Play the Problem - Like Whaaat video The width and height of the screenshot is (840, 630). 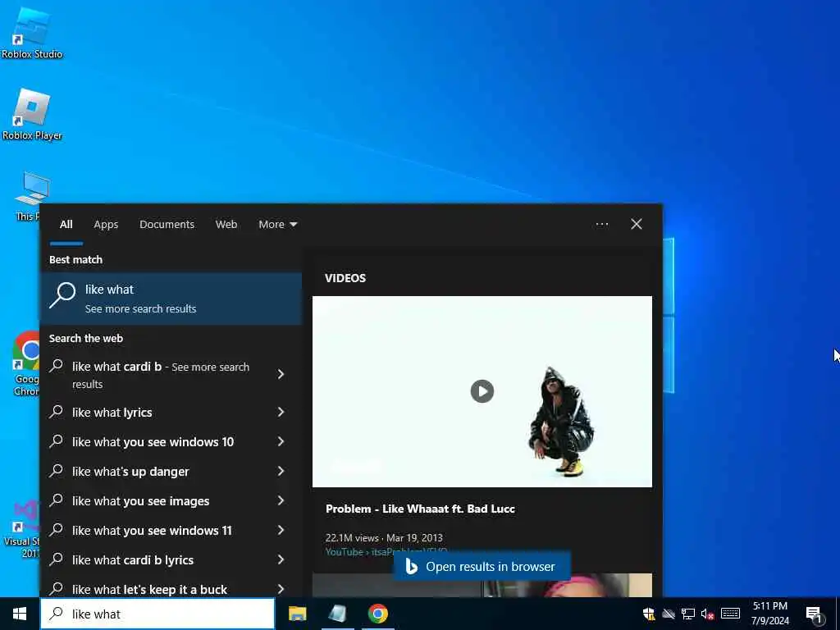tap(482, 391)
